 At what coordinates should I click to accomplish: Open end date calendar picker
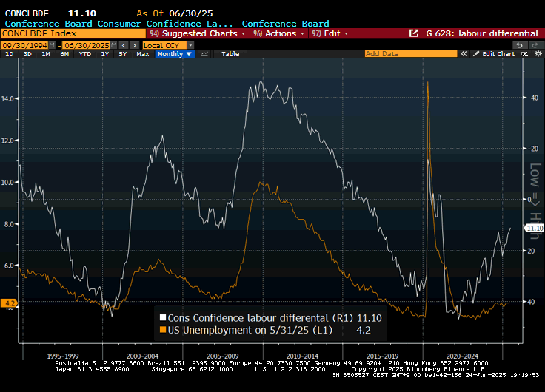[x=113, y=45]
